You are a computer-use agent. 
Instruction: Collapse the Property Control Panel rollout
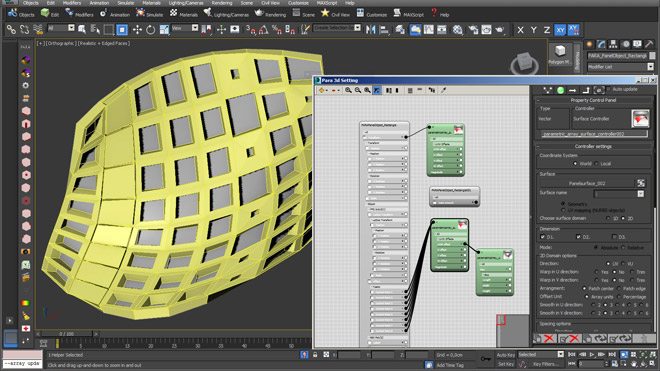click(593, 100)
